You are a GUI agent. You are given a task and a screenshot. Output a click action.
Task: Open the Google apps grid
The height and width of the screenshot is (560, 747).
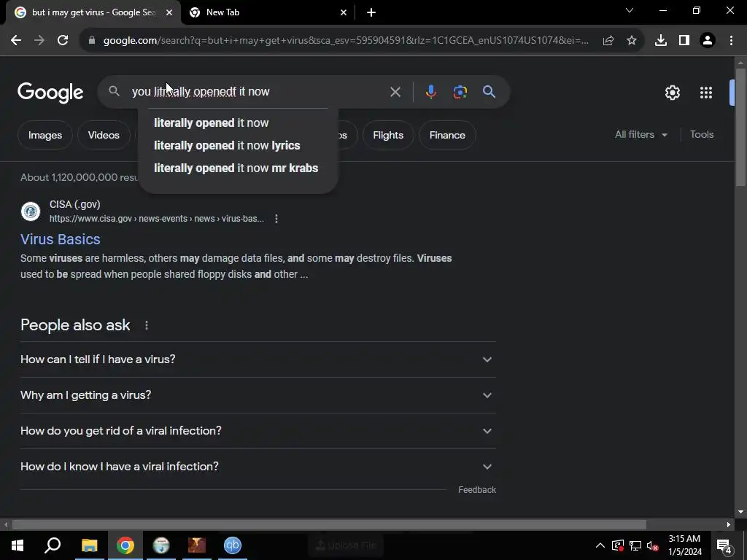[x=706, y=93]
